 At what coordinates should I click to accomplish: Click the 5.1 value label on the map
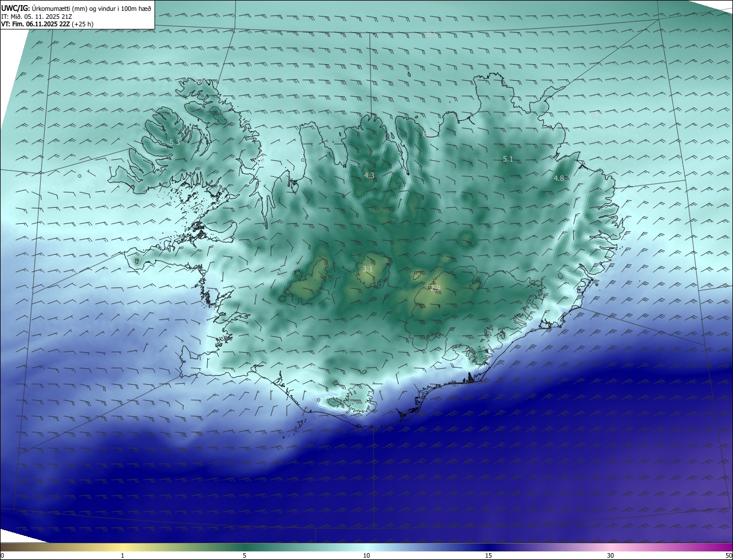click(508, 159)
